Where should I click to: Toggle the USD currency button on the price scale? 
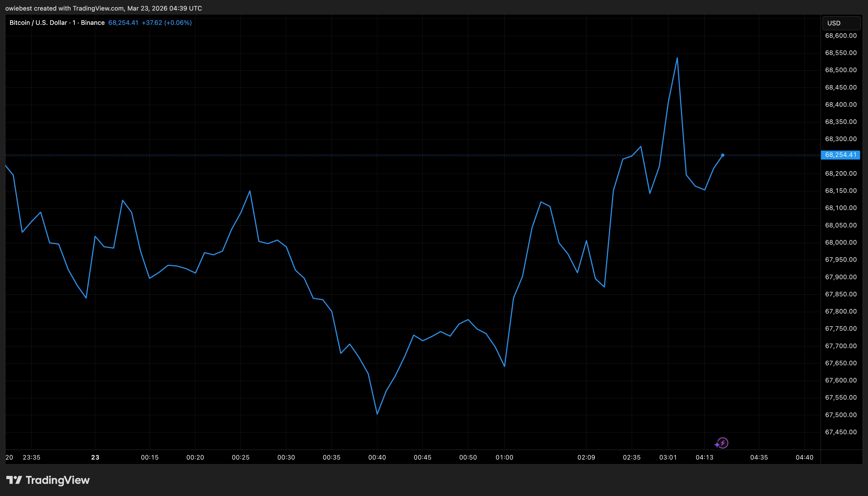tap(841, 23)
